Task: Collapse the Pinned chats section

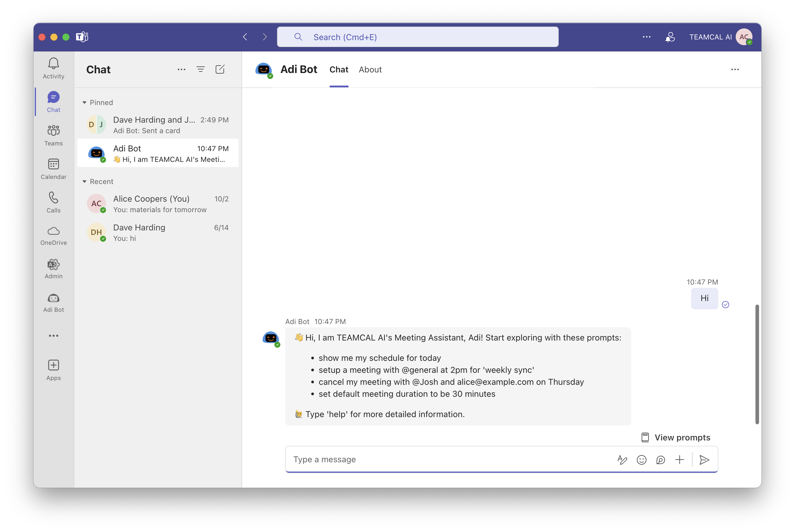Action: 84,102
